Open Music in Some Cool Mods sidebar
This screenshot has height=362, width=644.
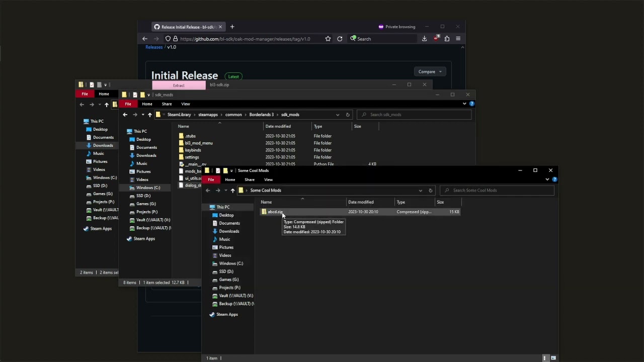(x=224, y=239)
